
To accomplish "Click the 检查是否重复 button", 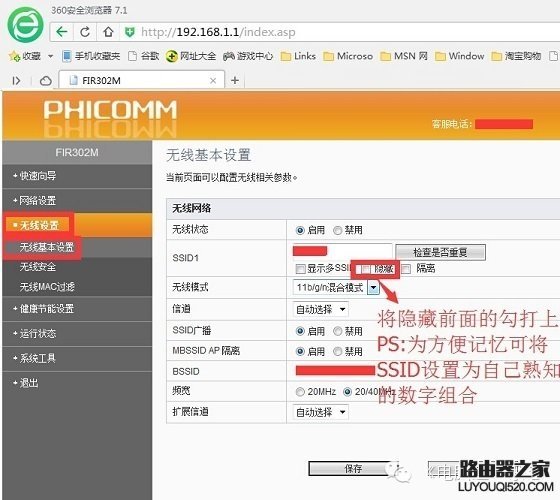I will (x=440, y=252).
